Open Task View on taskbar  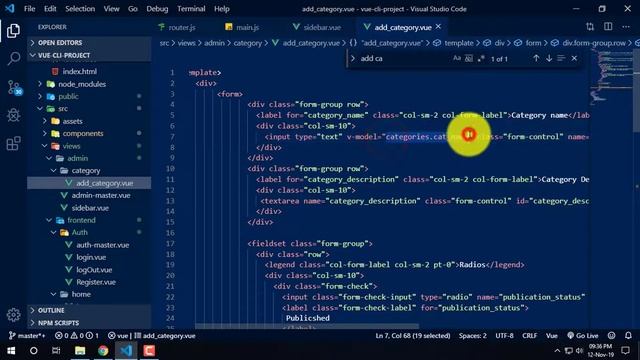point(56,351)
